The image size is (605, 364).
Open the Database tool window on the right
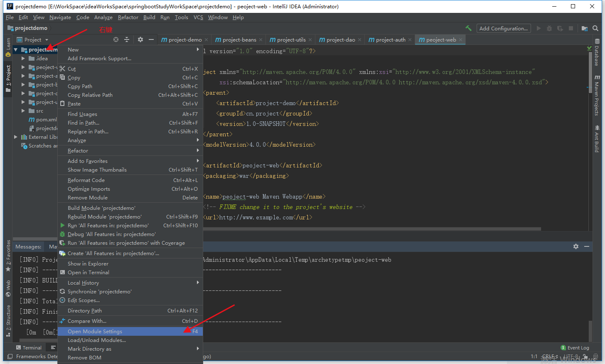597,52
